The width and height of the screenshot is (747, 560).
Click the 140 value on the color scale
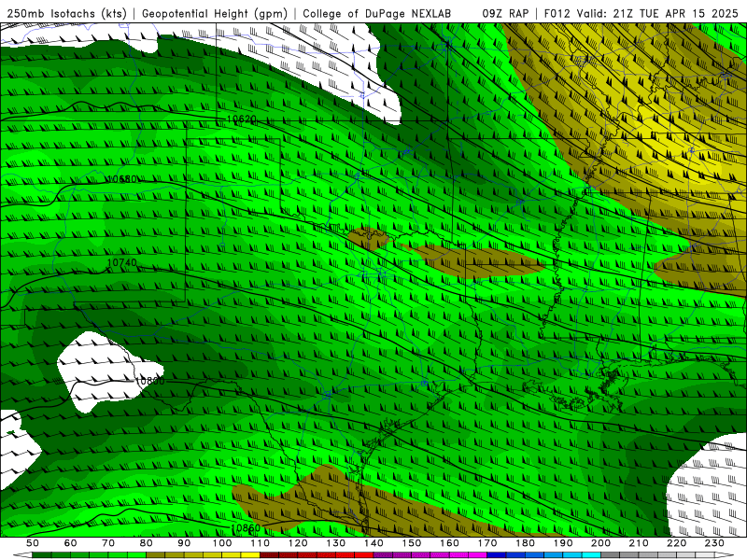(x=373, y=543)
